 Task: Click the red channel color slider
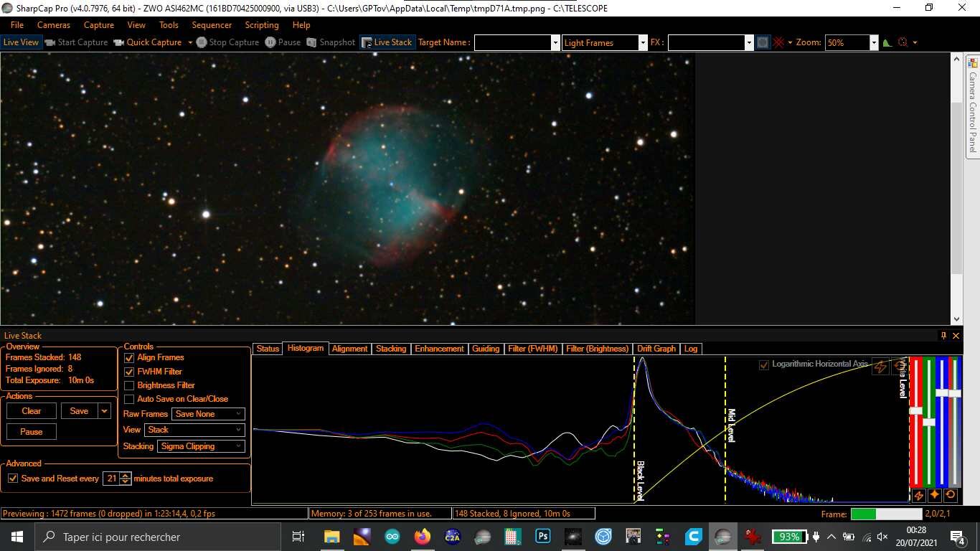916,410
